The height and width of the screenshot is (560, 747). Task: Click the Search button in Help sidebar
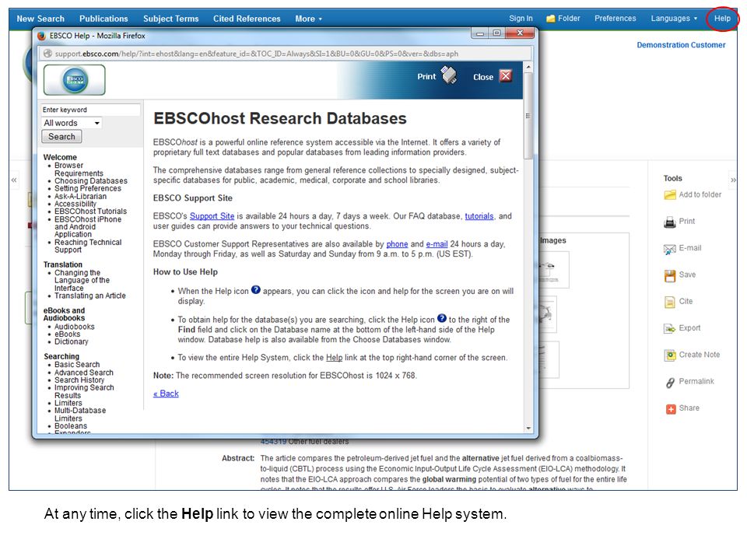61,137
